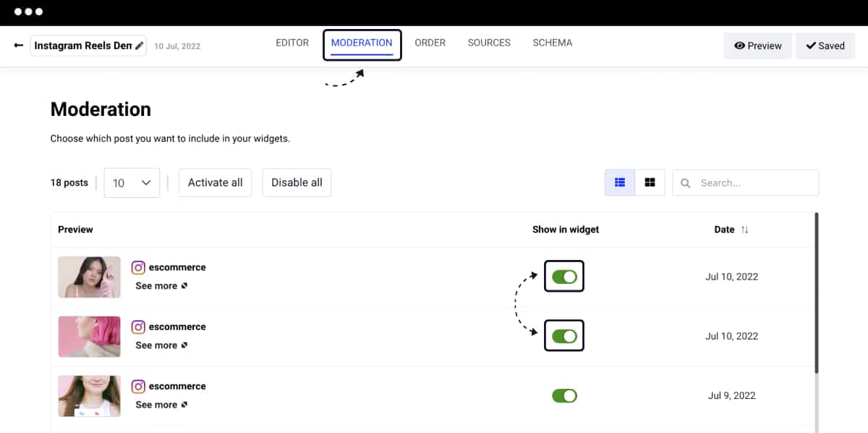Click the pencil edit icon beside widget name
Image resolution: width=868 pixels, height=433 pixels.
(x=139, y=46)
